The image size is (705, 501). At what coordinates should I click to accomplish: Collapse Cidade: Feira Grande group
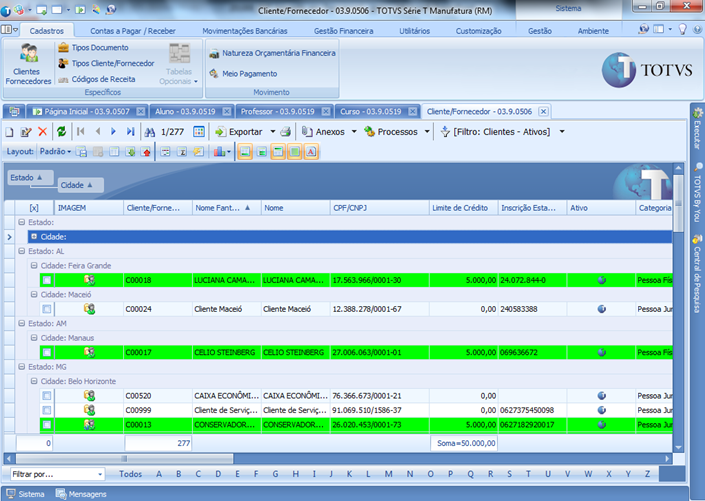tap(34, 266)
